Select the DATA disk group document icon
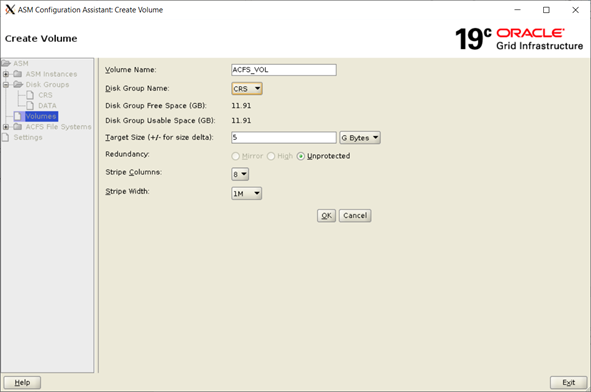The image size is (591, 392). (x=30, y=106)
